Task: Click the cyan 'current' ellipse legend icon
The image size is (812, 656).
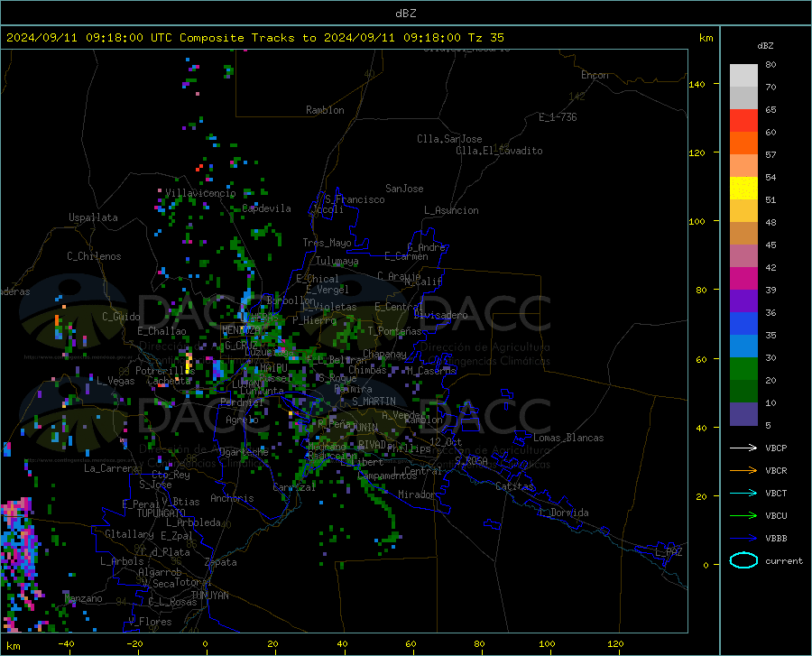Action: pos(743,560)
